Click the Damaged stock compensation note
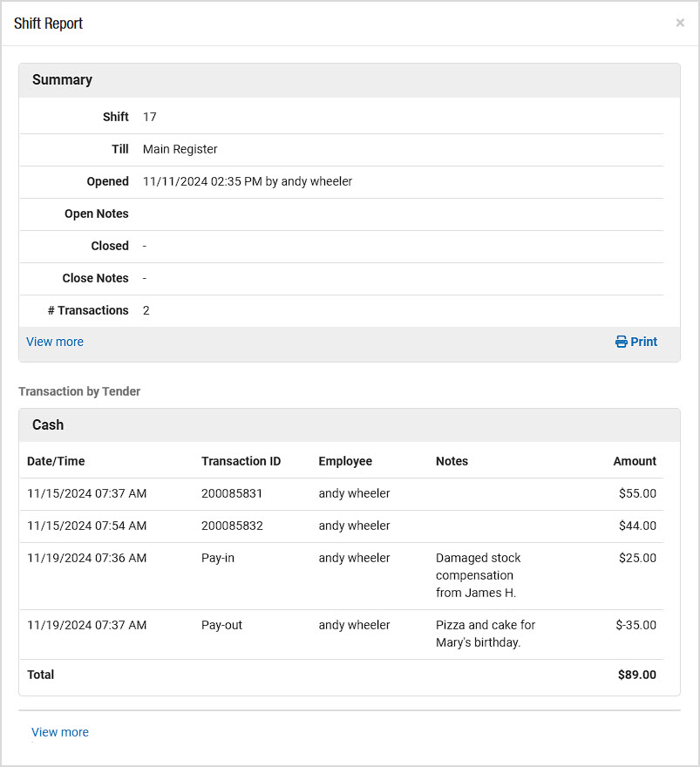Screen dimensions: 700x767 click(478, 575)
